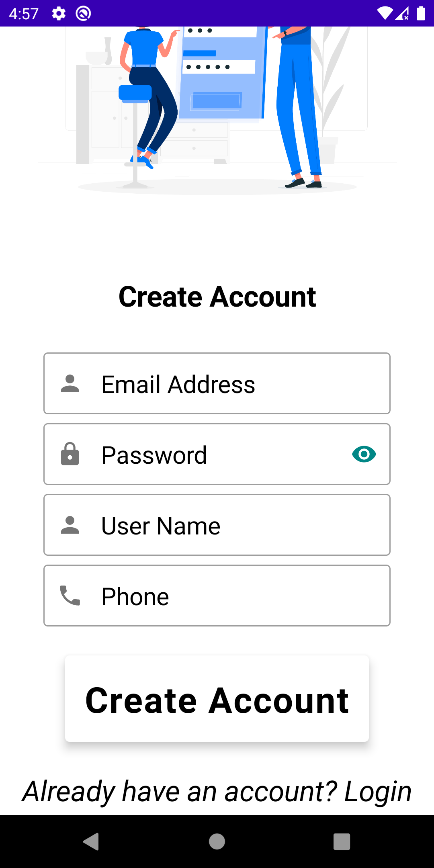The width and height of the screenshot is (434, 868).
Task: Click the phone receiver icon in Phone field
Action: [x=70, y=596]
